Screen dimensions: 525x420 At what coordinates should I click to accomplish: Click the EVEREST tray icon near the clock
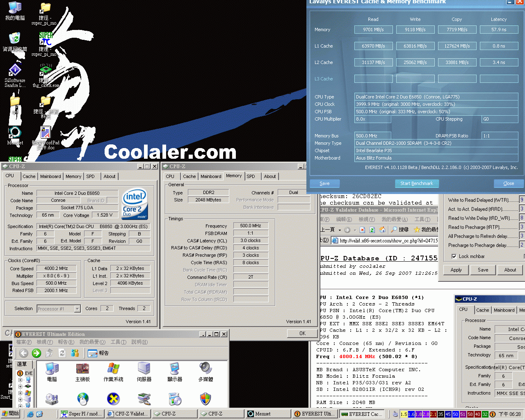pos(493,414)
